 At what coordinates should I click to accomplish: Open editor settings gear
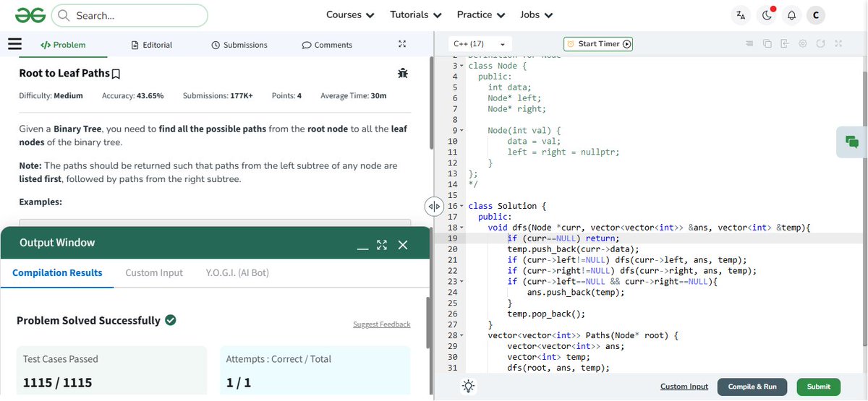coord(803,43)
